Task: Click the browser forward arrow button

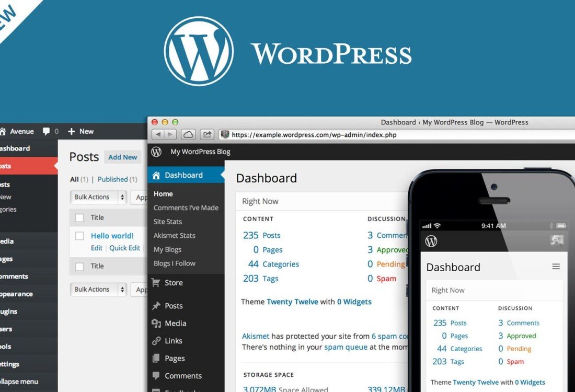Action: tap(170, 134)
